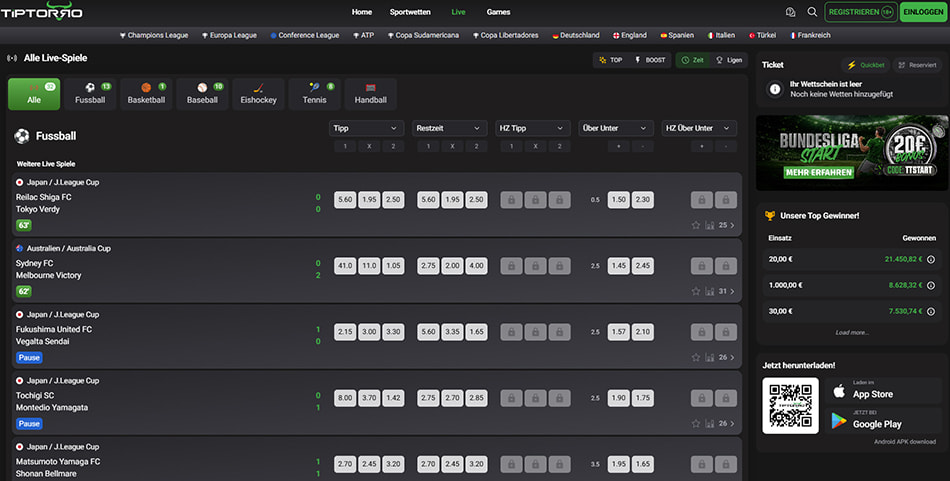Image resolution: width=950 pixels, height=481 pixels.
Task: Switch sorting to Ligen
Action: pos(729,60)
